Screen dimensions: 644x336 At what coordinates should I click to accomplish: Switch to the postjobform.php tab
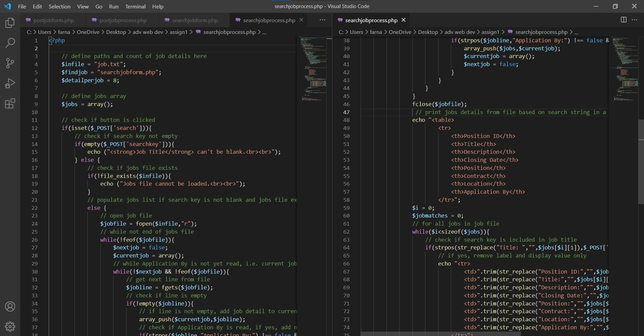coord(53,20)
